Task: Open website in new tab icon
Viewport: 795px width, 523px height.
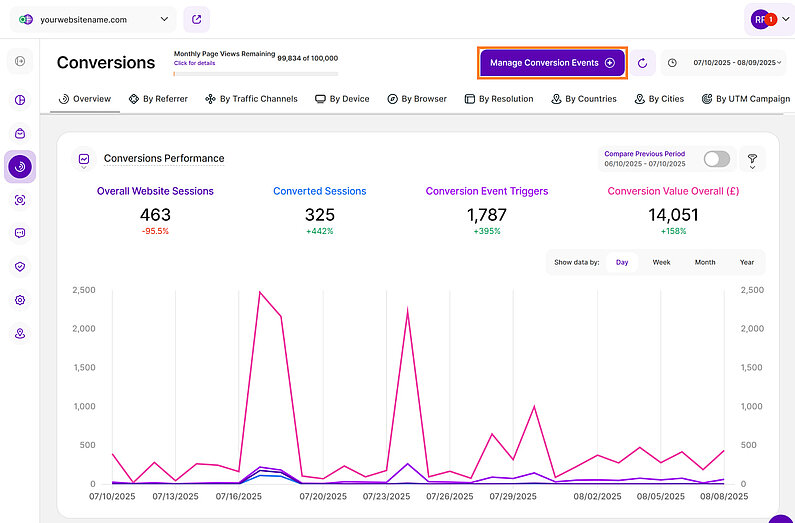Action: pyautogui.click(x=197, y=19)
